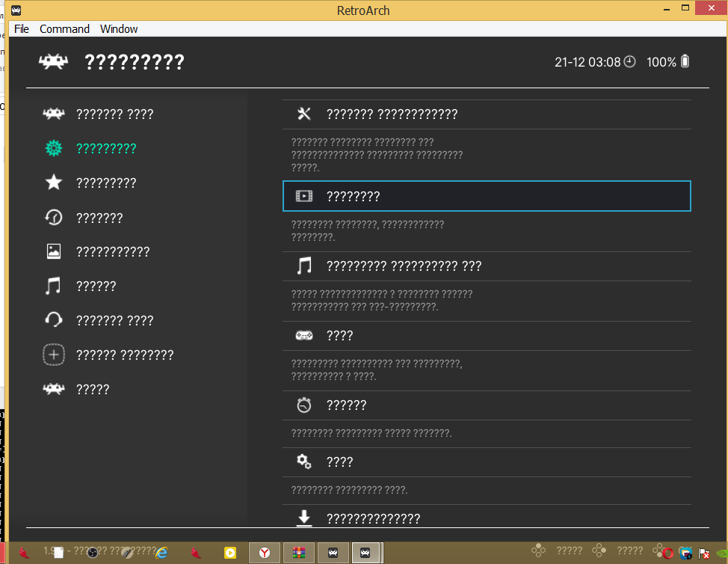Image resolution: width=728 pixels, height=564 pixels.
Task: Select the star favorites sidebar icon
Action: click(54, 182)
